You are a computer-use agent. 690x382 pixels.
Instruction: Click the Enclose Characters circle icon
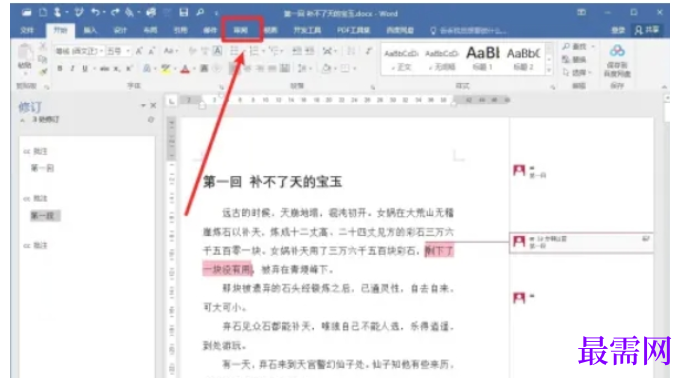[x=217, y=68]
